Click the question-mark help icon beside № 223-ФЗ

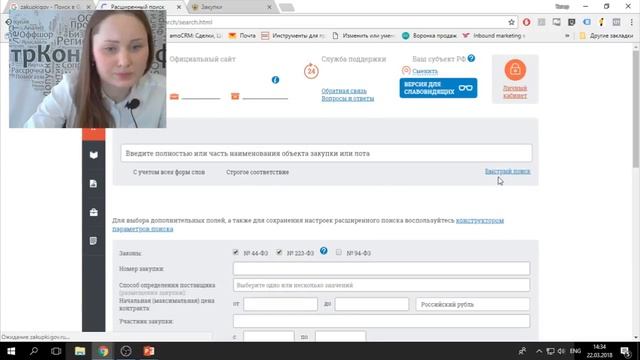click(324, 251)
